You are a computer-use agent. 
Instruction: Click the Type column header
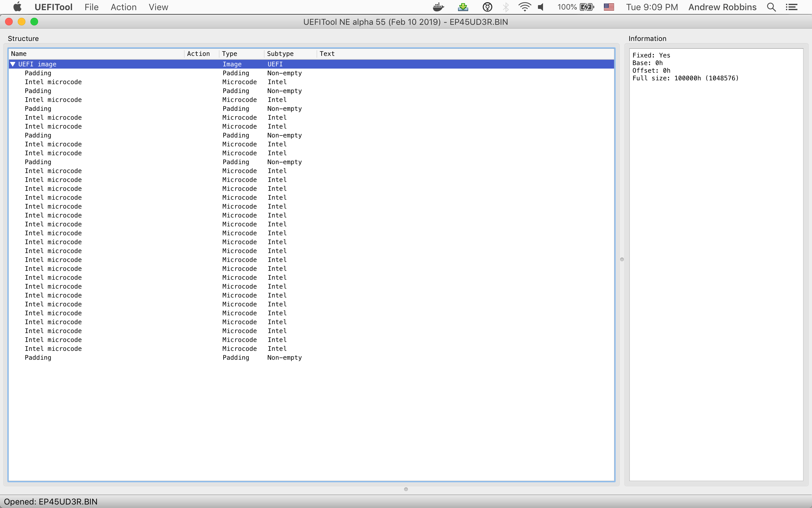[242, 54]
